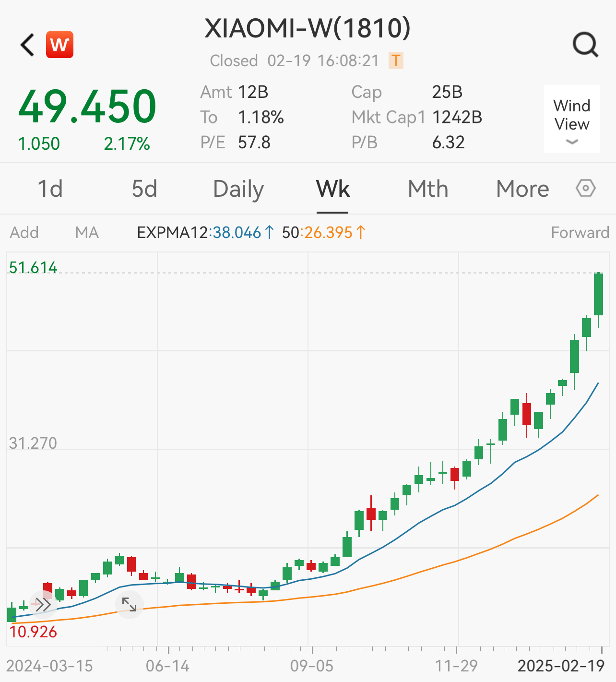Tap the Cap value 25B
The height and width of the screenshot is (682, 616).
[x=447, y=92]
